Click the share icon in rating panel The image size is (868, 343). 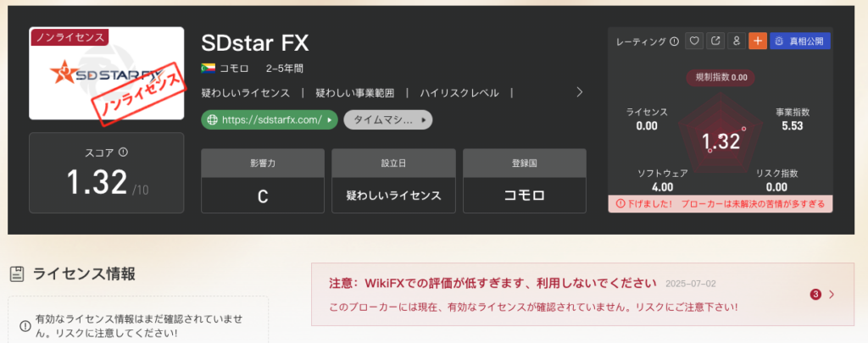click(x=715, y=41)
